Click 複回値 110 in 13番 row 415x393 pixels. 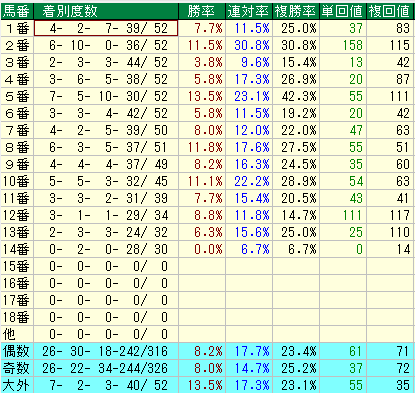click(x=390, y=232)
